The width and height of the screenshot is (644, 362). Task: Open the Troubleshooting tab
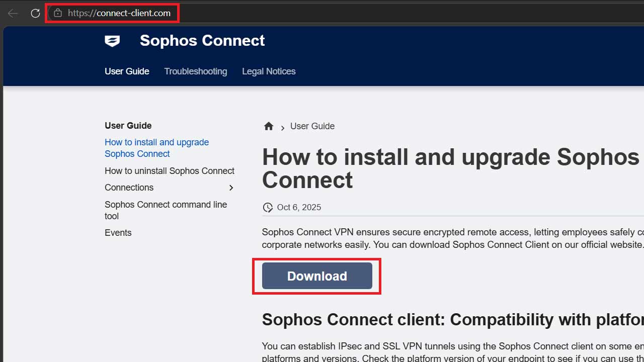point(196,71)
